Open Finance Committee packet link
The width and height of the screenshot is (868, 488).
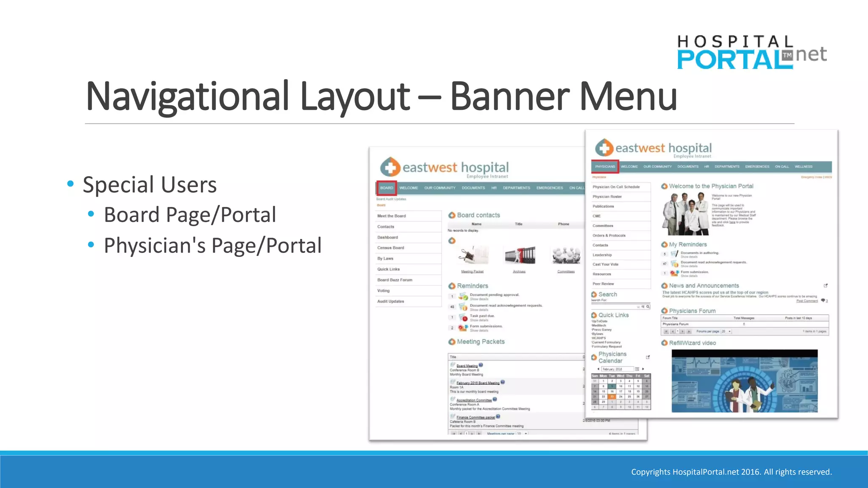tap(476, 417)
